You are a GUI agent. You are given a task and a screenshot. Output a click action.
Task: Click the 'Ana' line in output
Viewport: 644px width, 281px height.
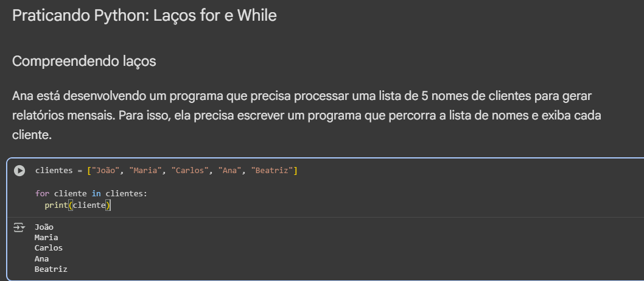point(41,258)
